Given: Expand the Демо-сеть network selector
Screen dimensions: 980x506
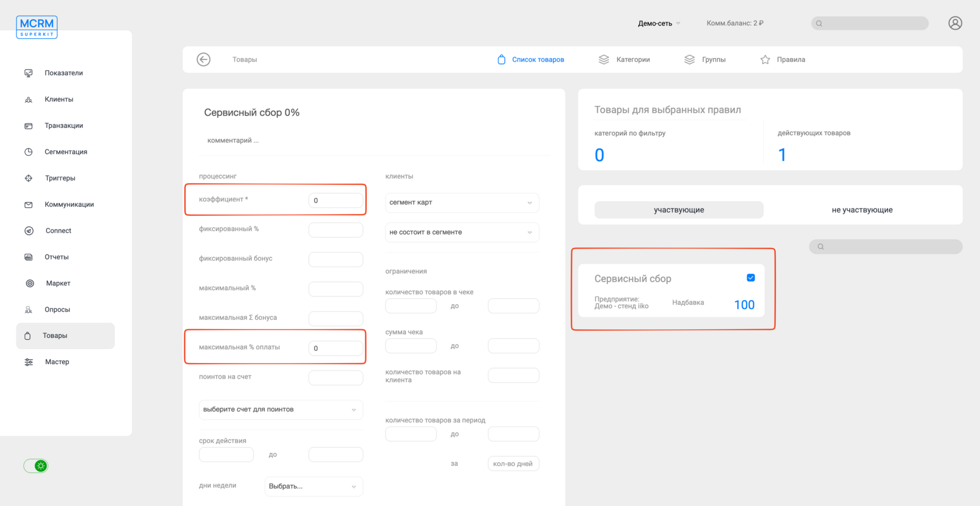Looking at the screenshot, I should [x=659, y=23].
